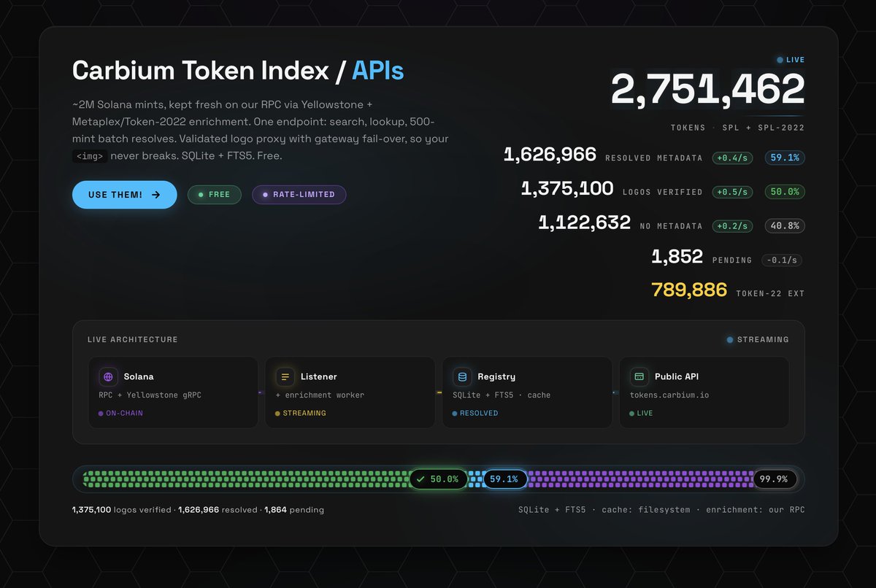Click the -0.1/s rate badge

783,260
